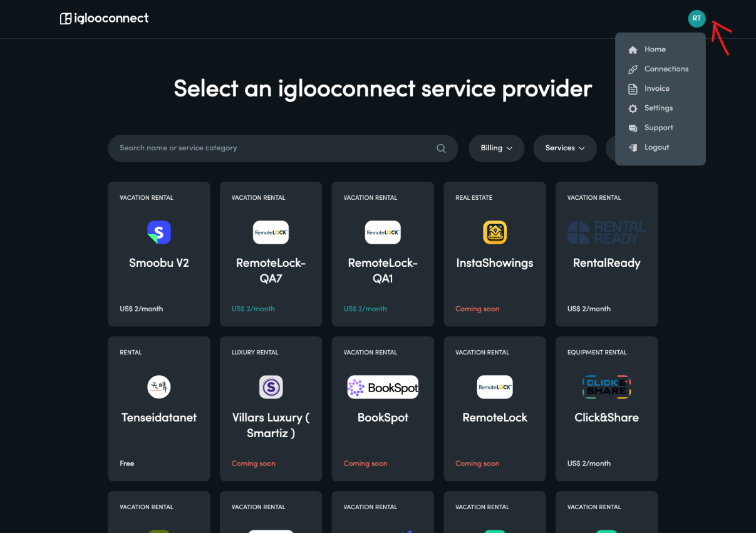756x533 pixels.
Task: Click the Free label on Tenseidatanet
Action: click(x=127, y=463)
